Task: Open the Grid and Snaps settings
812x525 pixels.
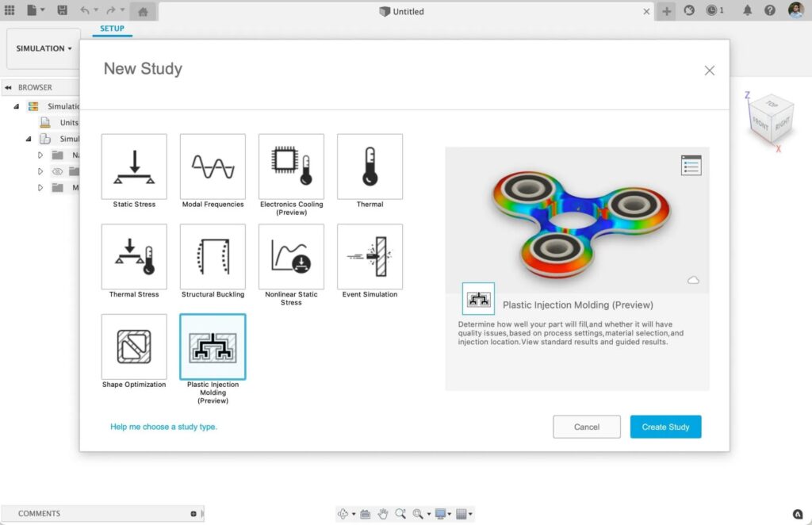Action: 461,514
